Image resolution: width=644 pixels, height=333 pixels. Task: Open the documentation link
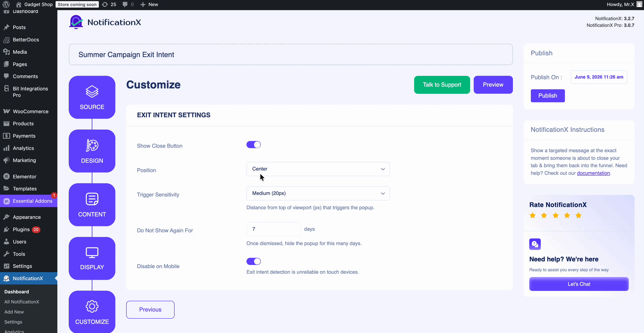coord(593,173)
